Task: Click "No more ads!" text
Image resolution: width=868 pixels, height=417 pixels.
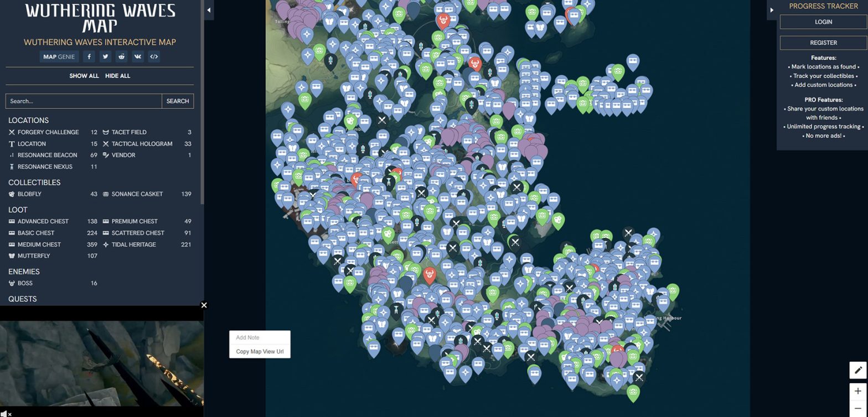Action: (823, 135)
